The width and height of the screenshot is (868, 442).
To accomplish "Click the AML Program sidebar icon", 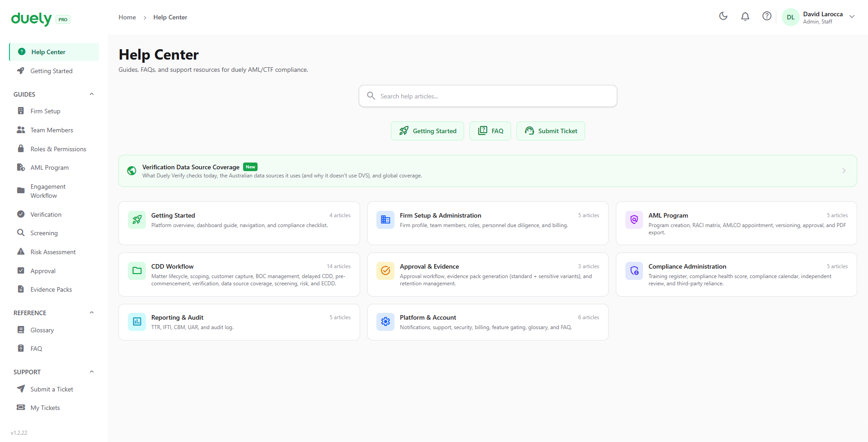I will (x=21, y=167).
